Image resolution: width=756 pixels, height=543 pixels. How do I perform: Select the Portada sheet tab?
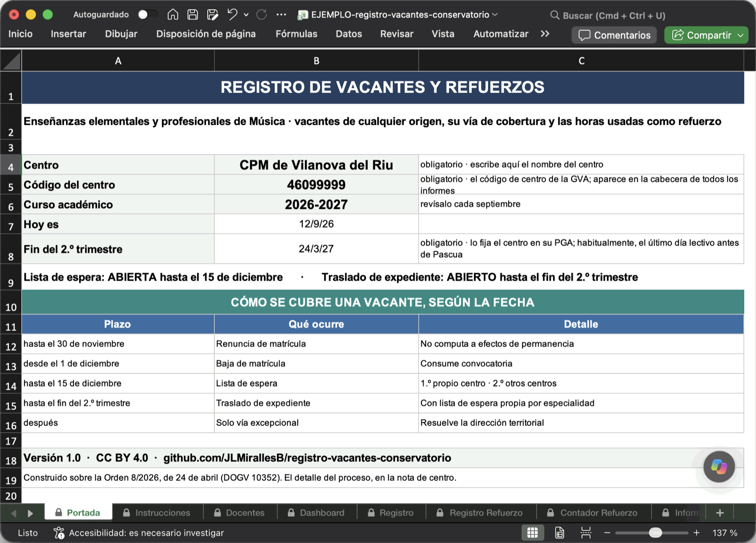click(x=78, y=513)
